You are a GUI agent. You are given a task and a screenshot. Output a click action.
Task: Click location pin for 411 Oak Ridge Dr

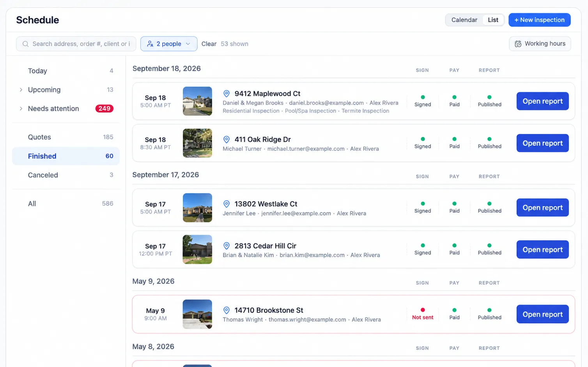[227, 139]
